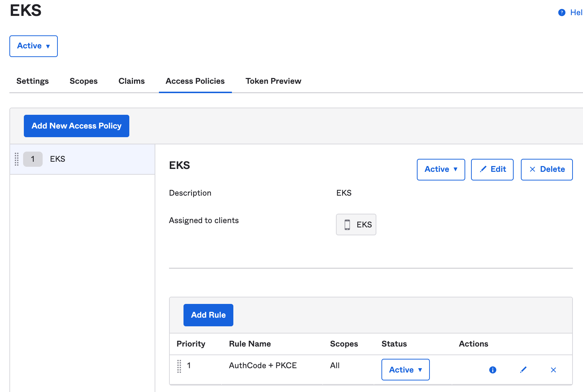
Task: Click Add New Access Policy button
Action: (x=77, y=126)
